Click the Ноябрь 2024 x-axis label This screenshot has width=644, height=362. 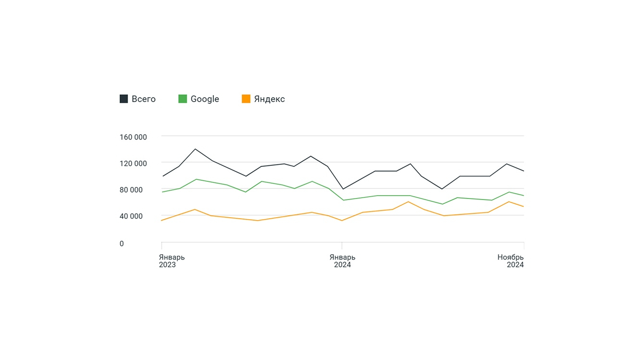(x=510, y=261)
